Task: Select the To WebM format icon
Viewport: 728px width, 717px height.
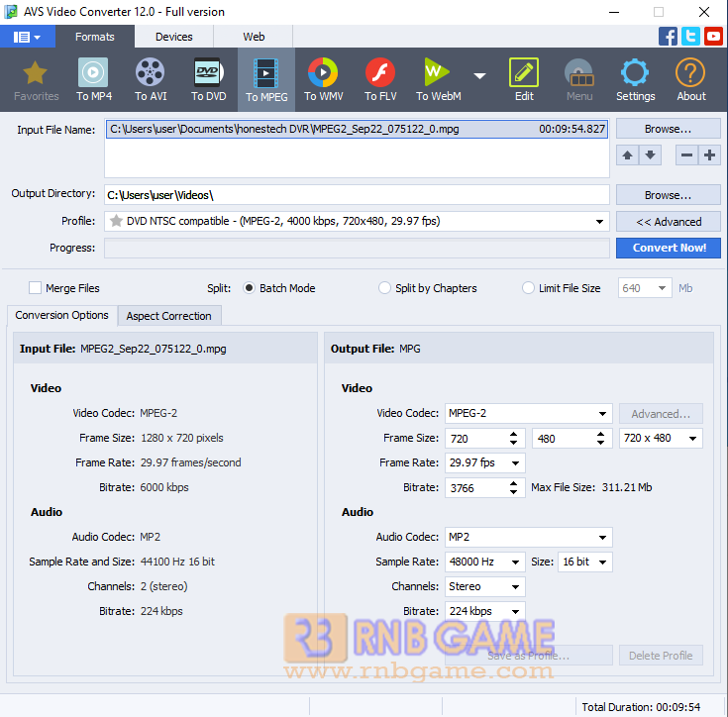Action: click(x=438, y=80)
